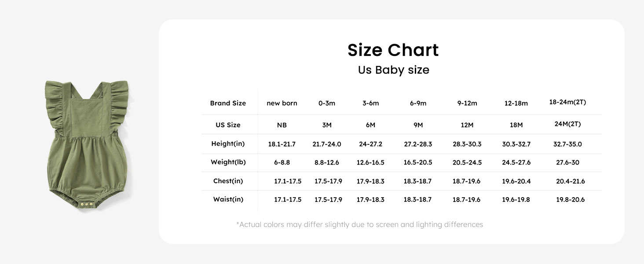Image resolution: width=644 pixels, height=264 pixels.
Task: Click waist measurement 19.6-19.8
Action: (x=516, y=200)
